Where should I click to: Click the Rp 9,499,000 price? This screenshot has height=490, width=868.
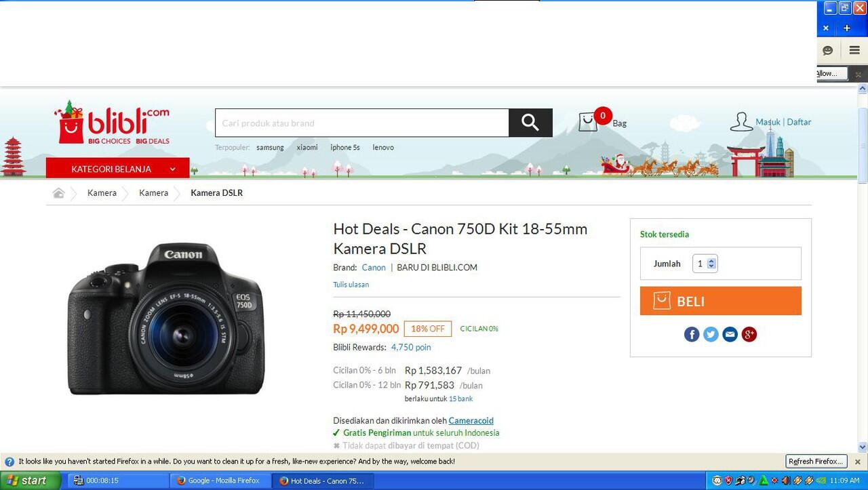(x=366, y=329)
